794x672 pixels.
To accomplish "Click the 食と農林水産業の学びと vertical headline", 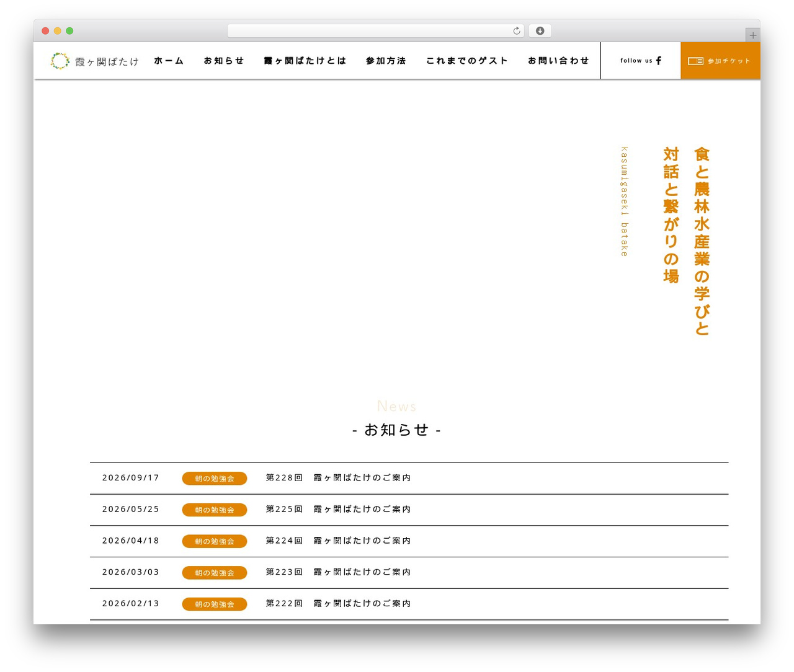I will pyautogui.click(x=702, y=241).
